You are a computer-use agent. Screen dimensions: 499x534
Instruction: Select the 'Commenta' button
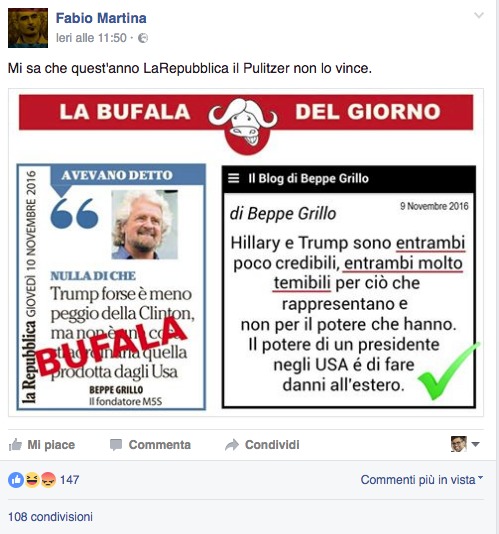click(x=150, y=445)
